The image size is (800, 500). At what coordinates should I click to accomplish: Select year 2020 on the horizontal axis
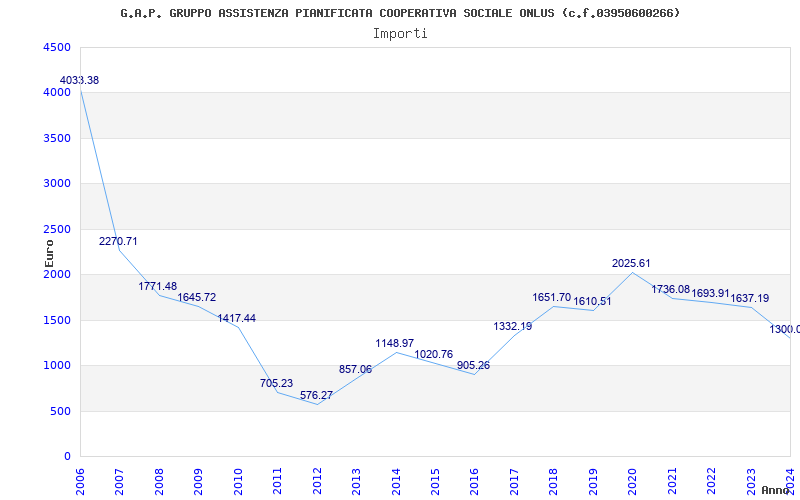coord(632,478)
